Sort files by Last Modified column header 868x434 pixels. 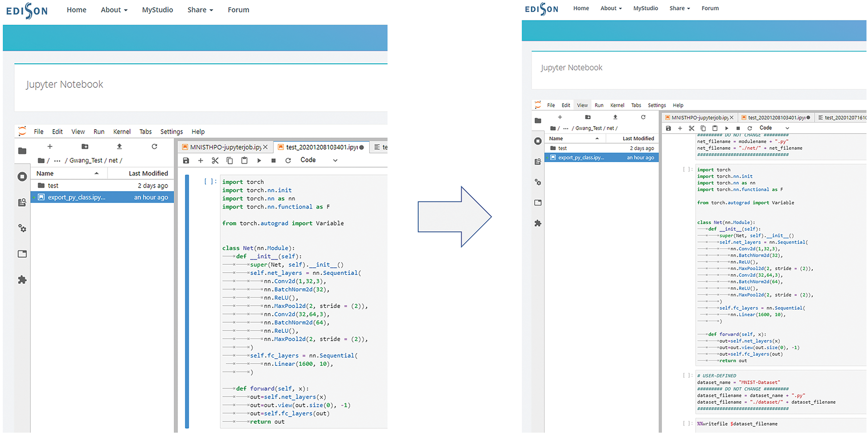tap(148, 173)
